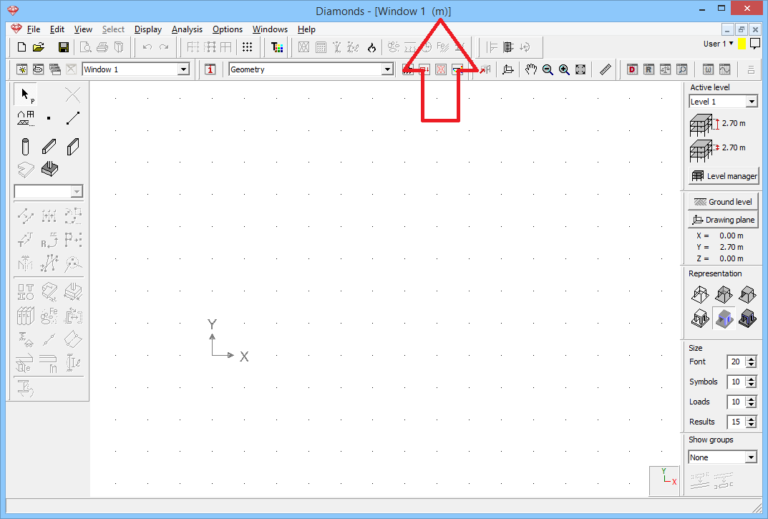Click the drawing plane toolbar icon
Screen dimensions: 768x519
(508, 70)
